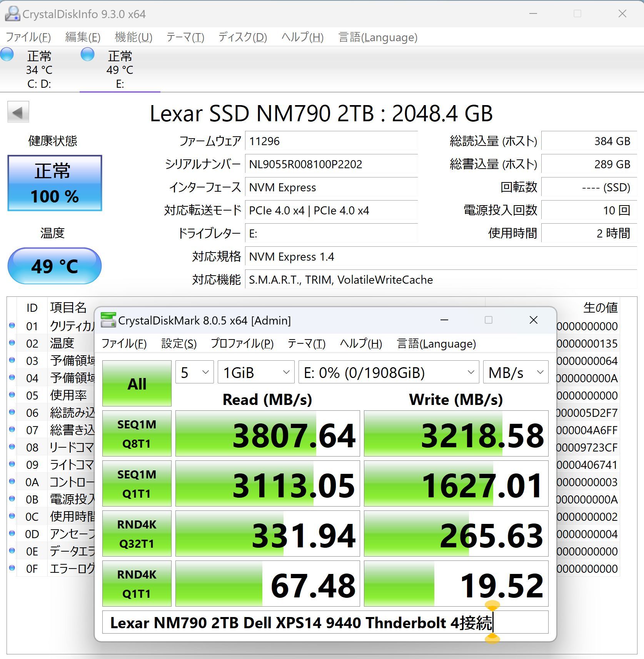
Task: Start the SEQ1M Q8T1 benchmark
Action: [137, 433]
